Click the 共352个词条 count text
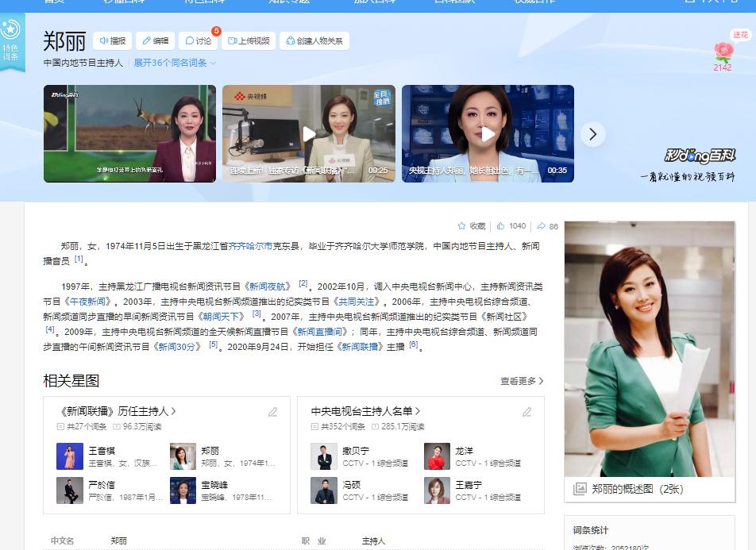The width and height of the screenshot is (756, 550). tap(343, 427)
